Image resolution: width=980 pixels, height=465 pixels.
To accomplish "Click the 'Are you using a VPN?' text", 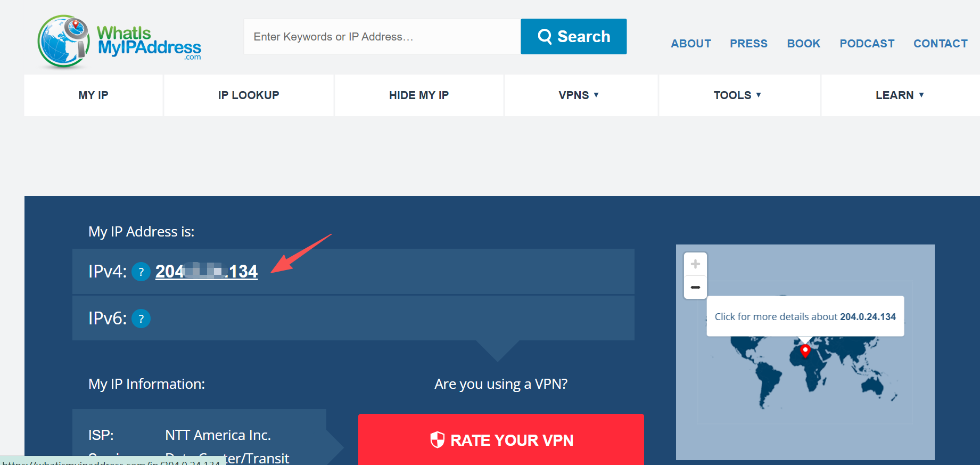I will [x=501, y=384].
